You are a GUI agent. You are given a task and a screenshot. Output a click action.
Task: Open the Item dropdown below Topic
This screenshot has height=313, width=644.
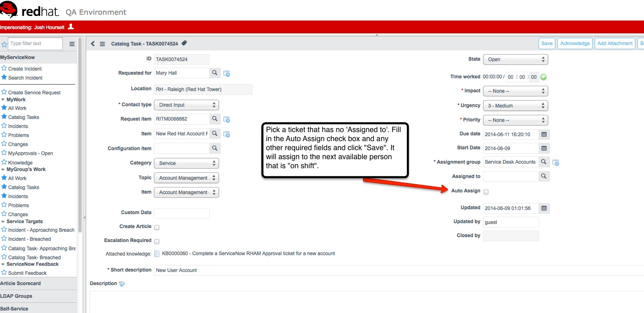pyautogui.click(x=186, y=192)
